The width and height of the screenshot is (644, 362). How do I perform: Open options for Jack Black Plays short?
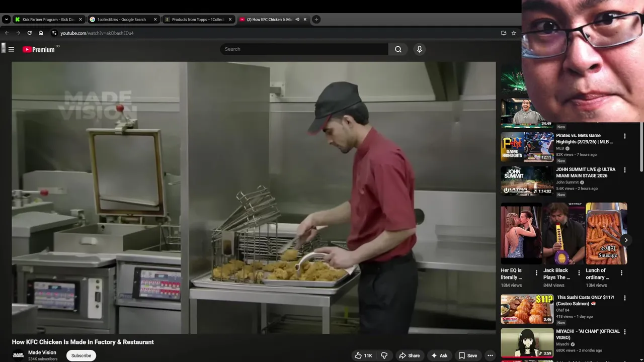tap(579, 273)
